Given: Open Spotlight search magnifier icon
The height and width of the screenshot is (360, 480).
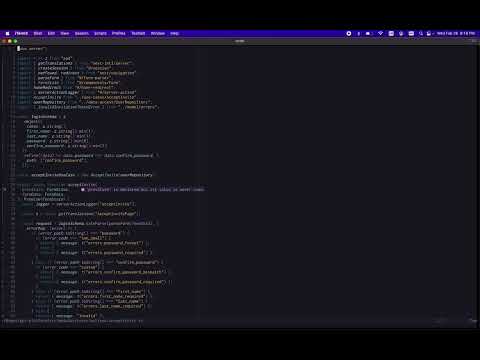Looking at the screenshot, I should [x=421, y=33].
